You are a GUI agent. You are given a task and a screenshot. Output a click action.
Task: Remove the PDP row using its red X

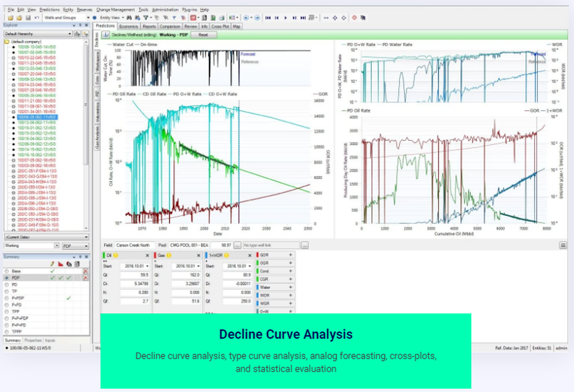click(x=86, y=277)
